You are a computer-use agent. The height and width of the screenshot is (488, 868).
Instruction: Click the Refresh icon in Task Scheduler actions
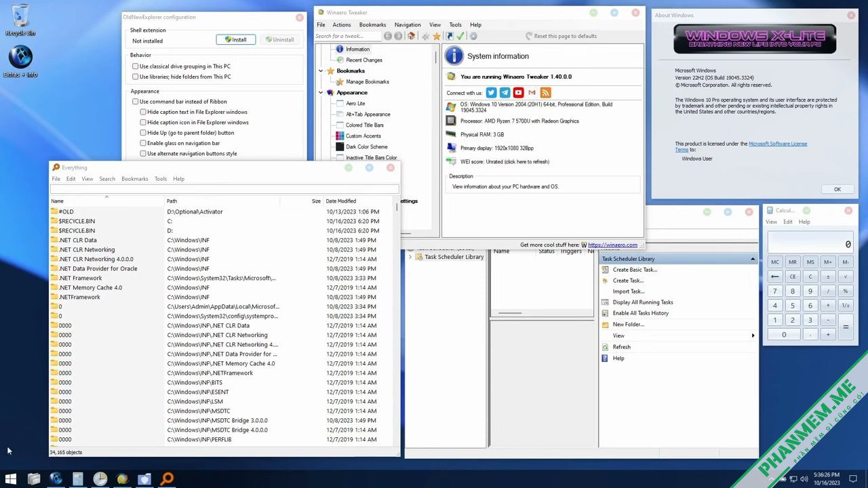[x=606, y=347]
